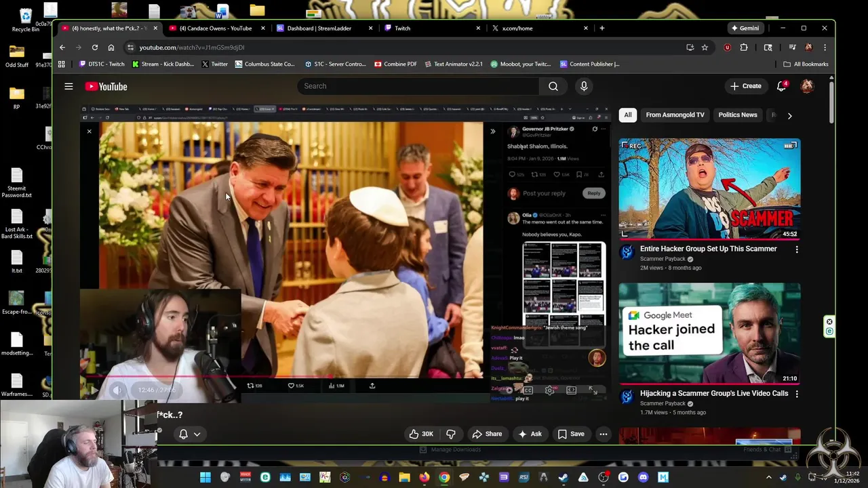Open the Moobot, your Twitc... bookmark
Screen dimensions: 868x488
click(x=520, y=64)
